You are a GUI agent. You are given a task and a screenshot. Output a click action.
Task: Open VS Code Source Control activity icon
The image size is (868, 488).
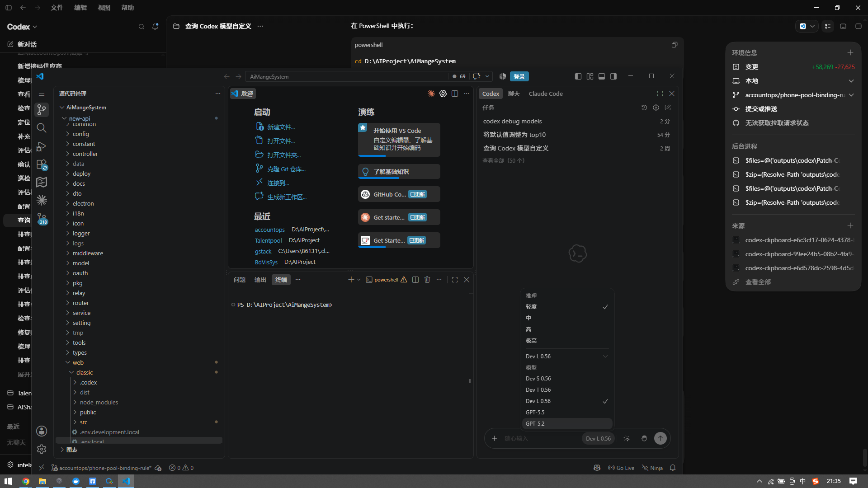coord(42,109)
